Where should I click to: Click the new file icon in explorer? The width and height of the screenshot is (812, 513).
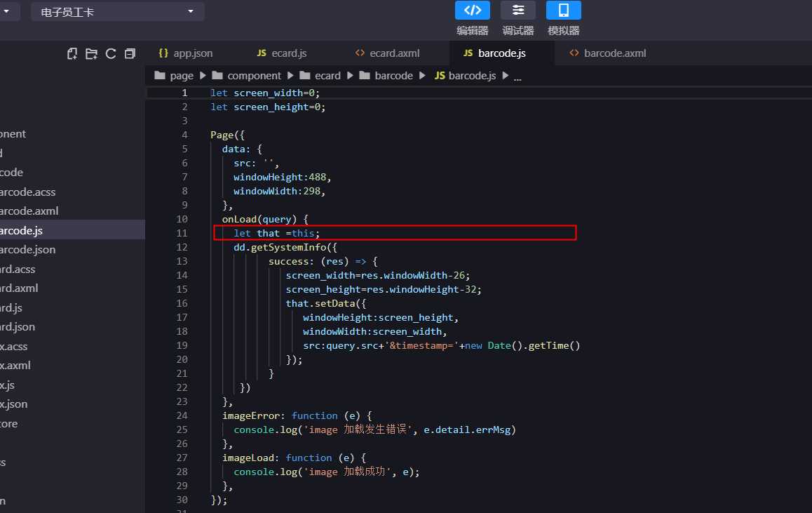[72, 53]
